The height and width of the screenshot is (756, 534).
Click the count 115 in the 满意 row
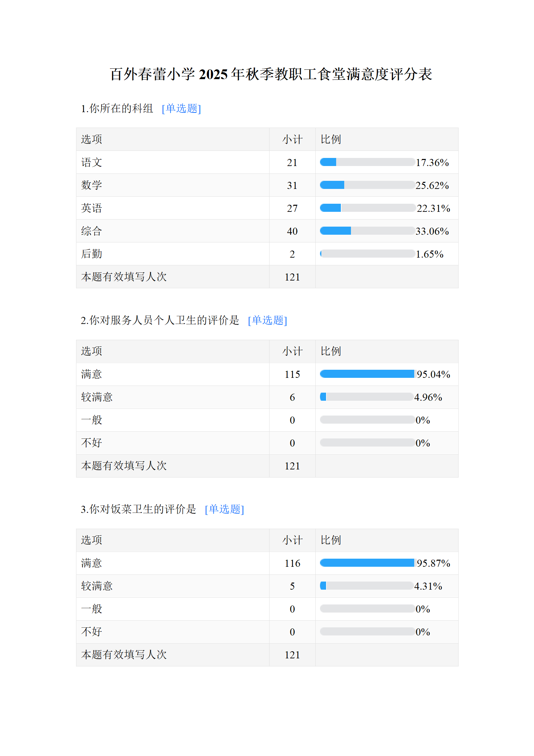click(292, 374)
